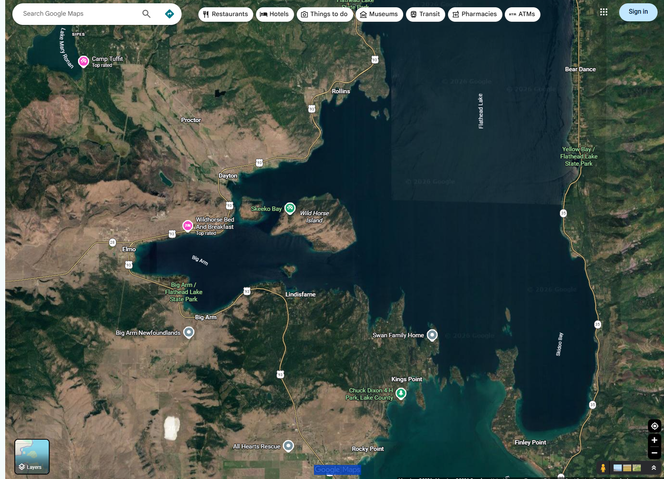The image size is (664, 479).
Task: Click the Chuck Dixon 4-H Park pin
Action: pyautogui.click(x=401, y=394)
